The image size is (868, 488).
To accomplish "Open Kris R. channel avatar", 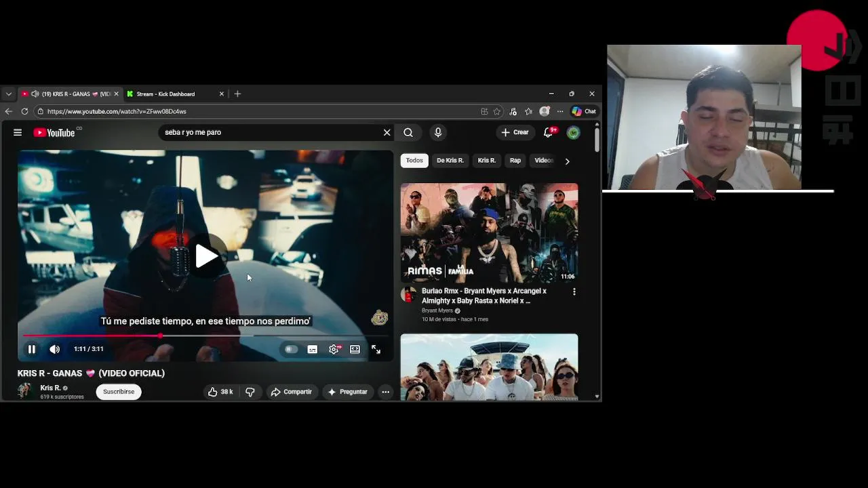I will 25,391.
